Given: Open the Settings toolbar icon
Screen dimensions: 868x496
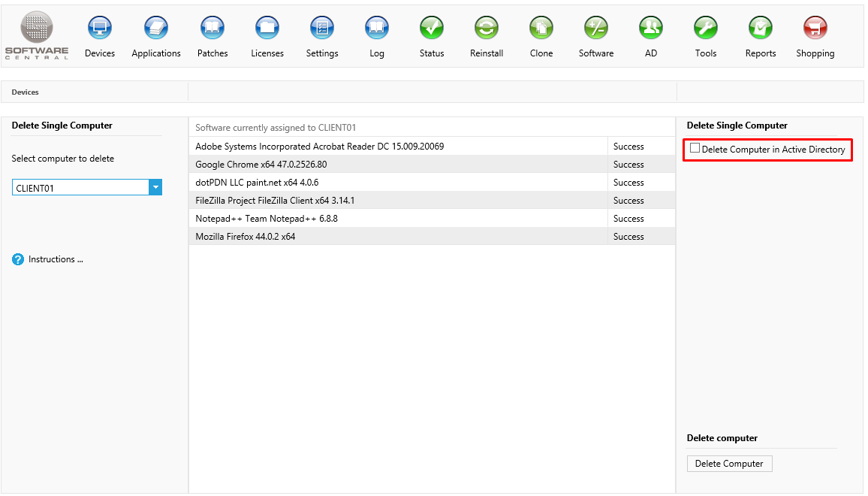Looking at the screenshot, I should coord(322,29).
